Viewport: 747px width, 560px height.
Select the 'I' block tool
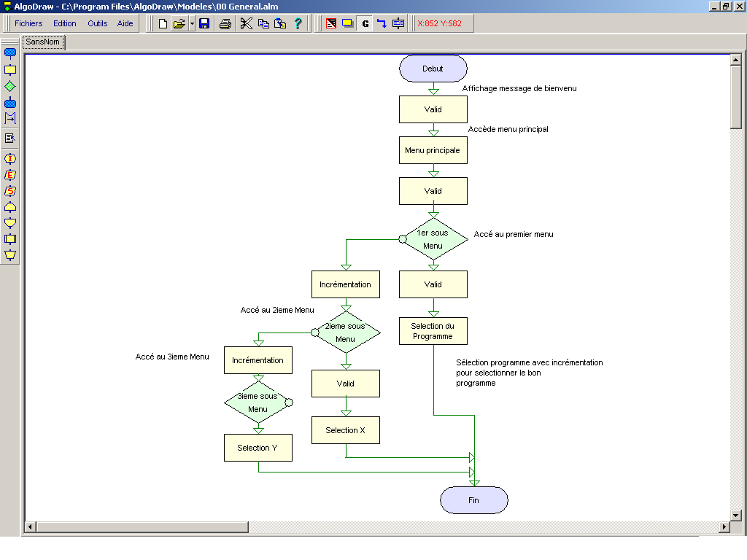click(10, 159)
